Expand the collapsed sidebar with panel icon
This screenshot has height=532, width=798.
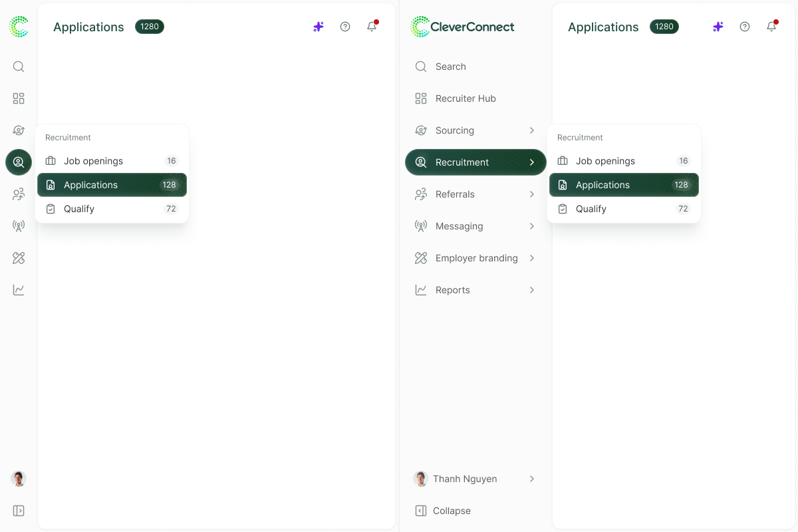pyautogui.click(x=19, y=511)
